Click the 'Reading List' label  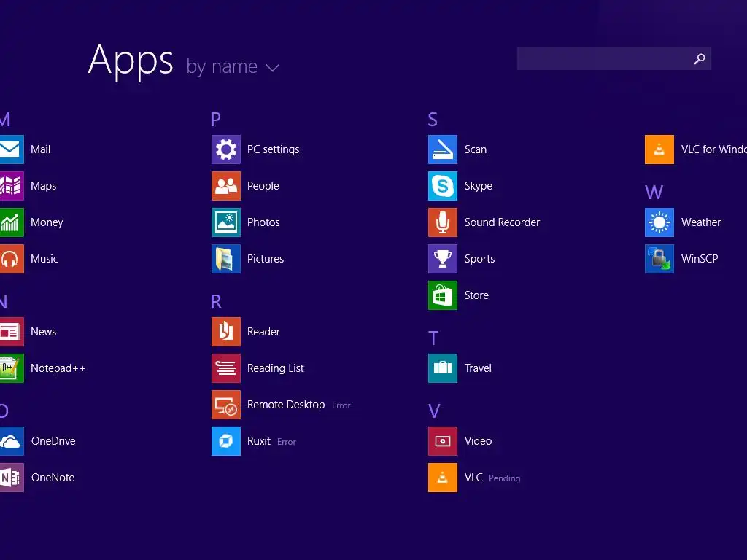pos(275,368)
